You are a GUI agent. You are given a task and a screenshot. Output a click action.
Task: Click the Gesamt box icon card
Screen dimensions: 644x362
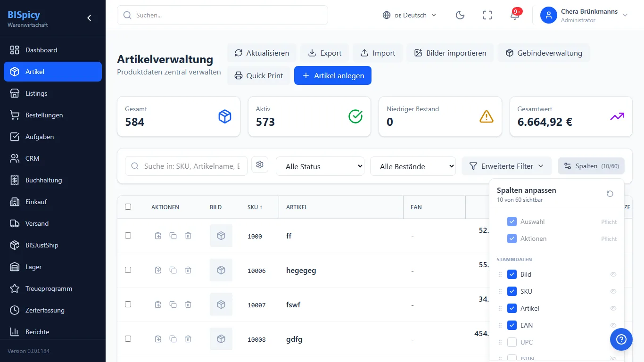(x=225, y=116)
